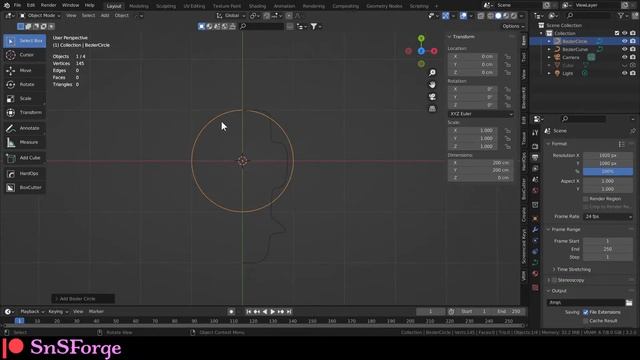
Task: Click the Blender logo menu icon
Action: (x=7, y=5)
